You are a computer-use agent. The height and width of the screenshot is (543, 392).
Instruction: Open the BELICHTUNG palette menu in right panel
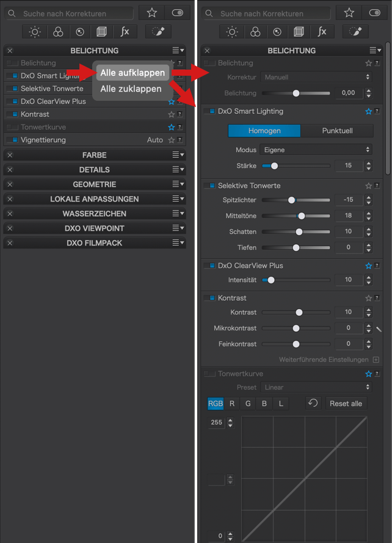pyautogui.click(x=376, y=51)
